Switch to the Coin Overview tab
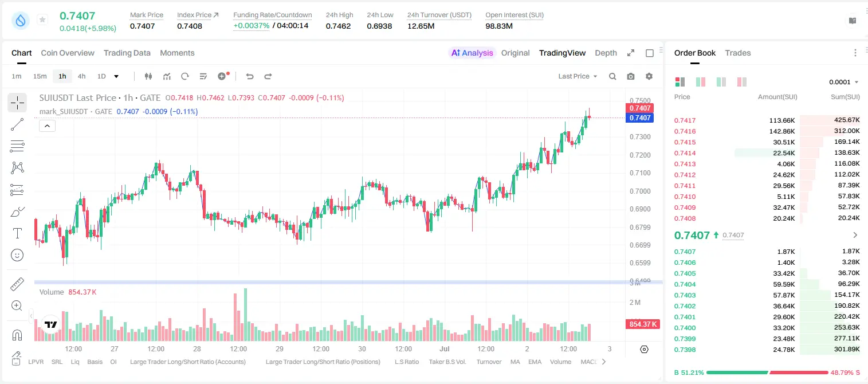This screenshot has height=384, width=868. 68,53
